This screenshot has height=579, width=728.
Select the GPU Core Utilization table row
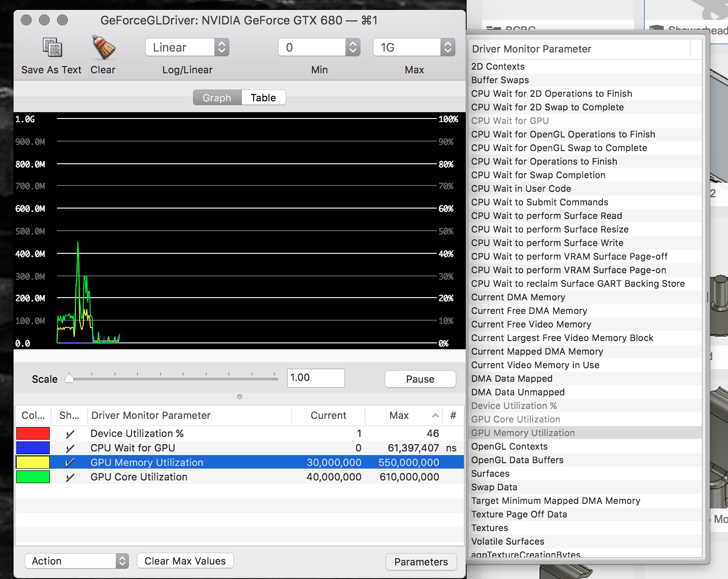pos(240,477)
